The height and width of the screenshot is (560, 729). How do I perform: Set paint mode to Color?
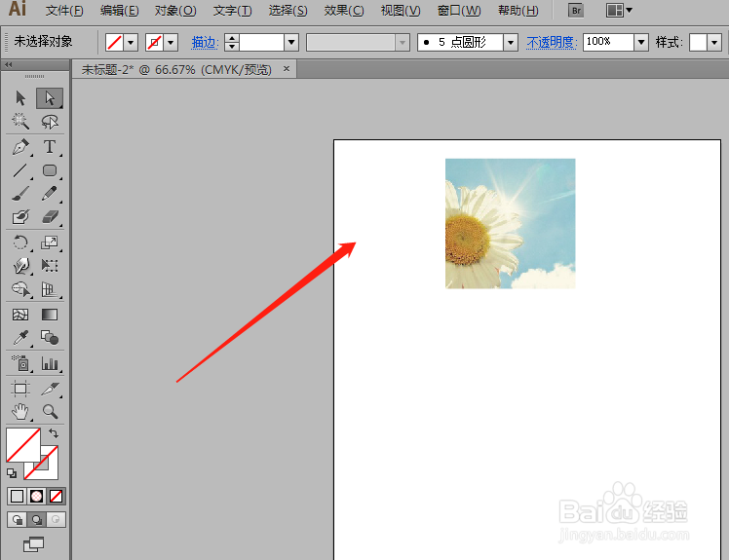pos(18,497)
